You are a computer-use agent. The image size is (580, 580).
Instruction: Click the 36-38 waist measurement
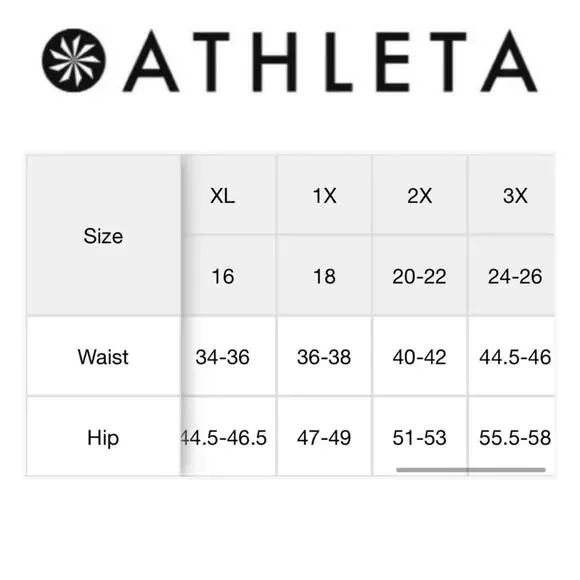tap(324, 357)
